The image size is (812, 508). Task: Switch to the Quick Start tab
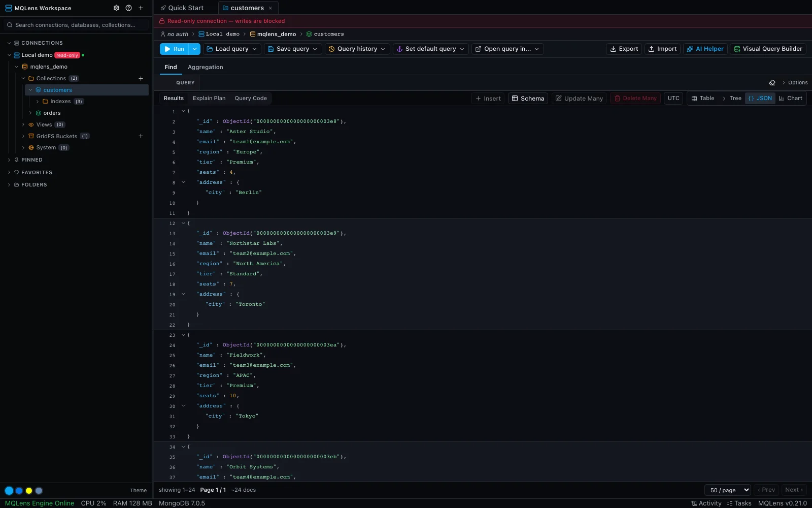point(182,8)
